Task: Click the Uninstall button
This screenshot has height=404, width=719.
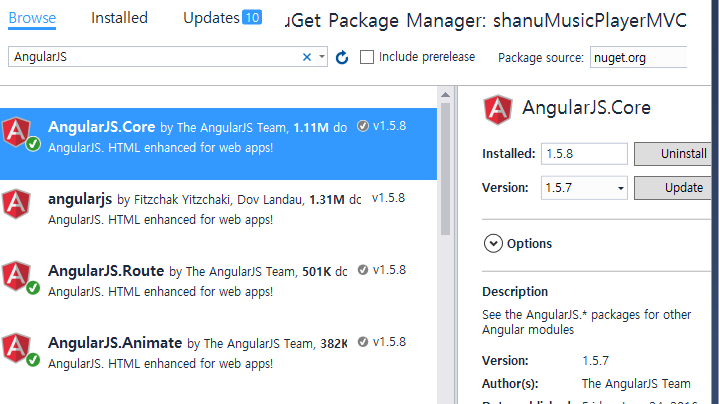Action: [673, 154]
